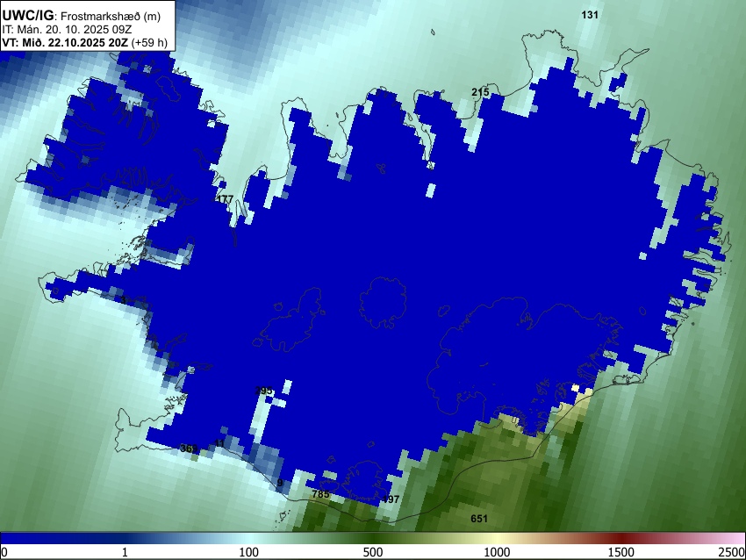Click the map value 369
The width and height of the screenshot is (746, 560).
(189, 449)
